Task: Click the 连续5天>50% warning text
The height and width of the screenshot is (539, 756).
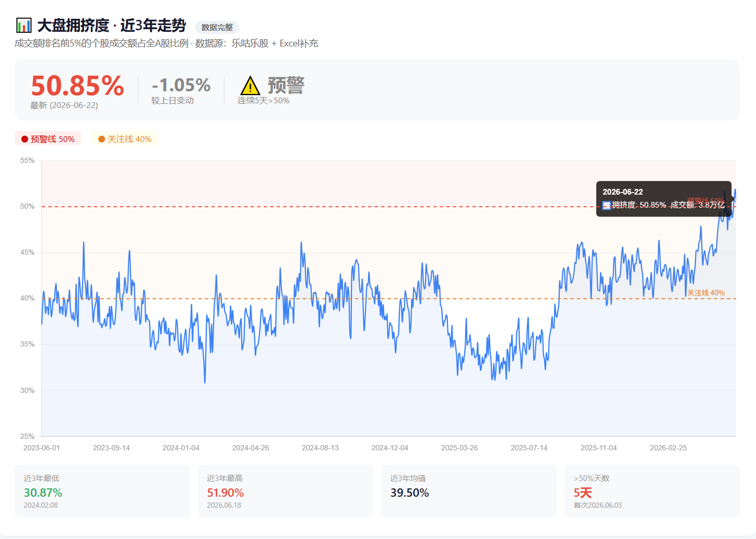Action: 264,100
